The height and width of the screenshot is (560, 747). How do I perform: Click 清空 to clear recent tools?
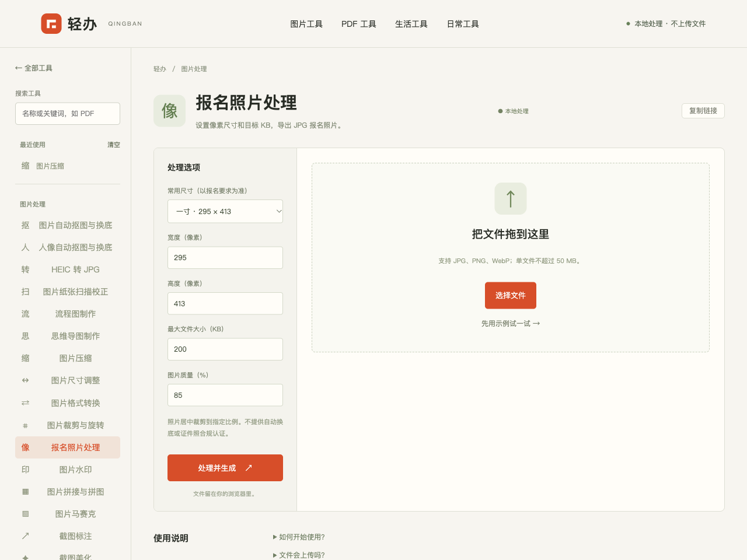click(x=114, y=145)
